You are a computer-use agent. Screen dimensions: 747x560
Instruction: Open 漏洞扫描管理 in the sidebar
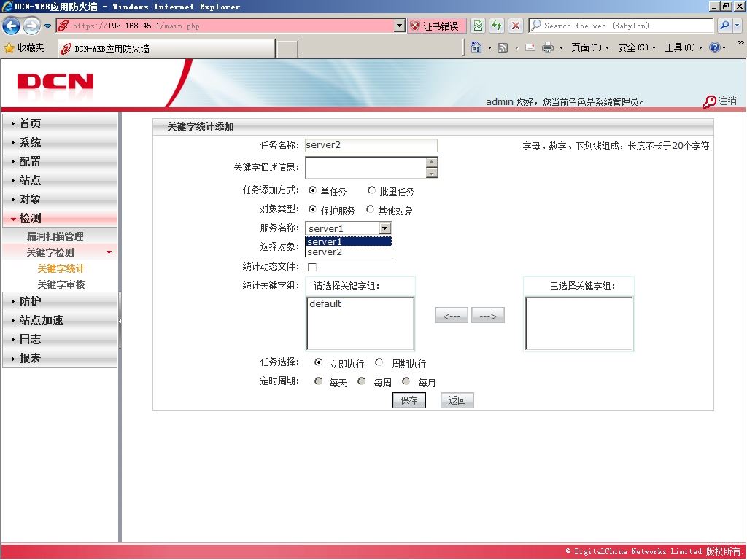pyautogui.click(x=55, y=236)
